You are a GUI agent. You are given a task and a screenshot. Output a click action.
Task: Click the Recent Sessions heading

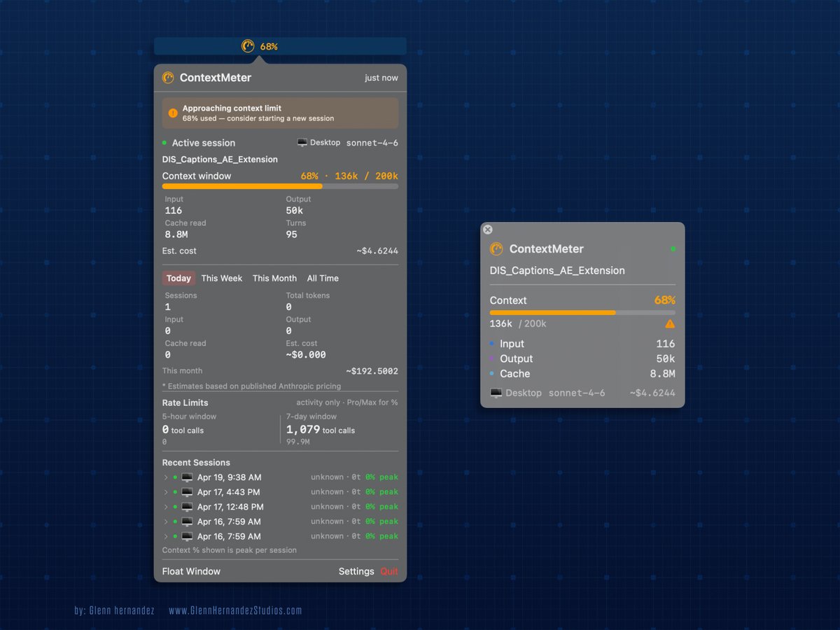(196, 463)
